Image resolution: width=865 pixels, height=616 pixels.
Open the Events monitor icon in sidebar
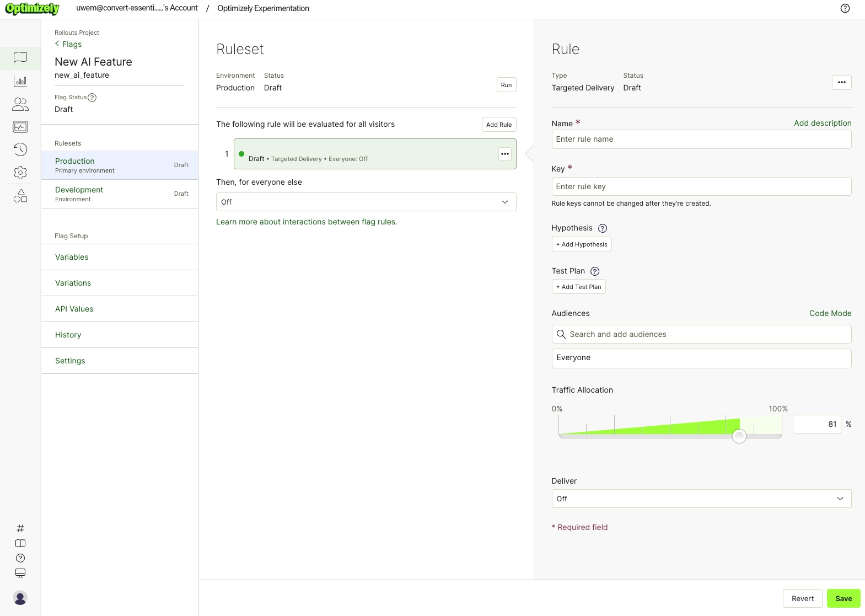click(20, 127)
